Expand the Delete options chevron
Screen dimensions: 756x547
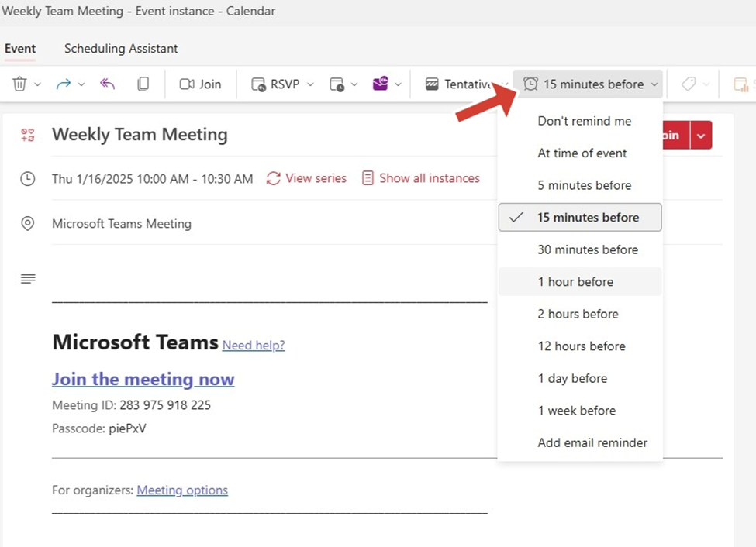click(37, 84)
